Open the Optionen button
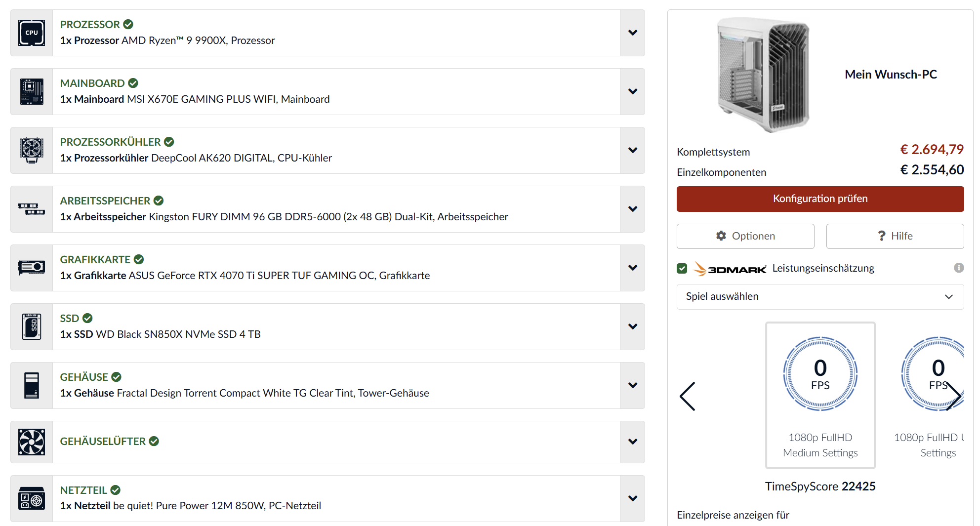980x526 pixels. pos(745,236)
